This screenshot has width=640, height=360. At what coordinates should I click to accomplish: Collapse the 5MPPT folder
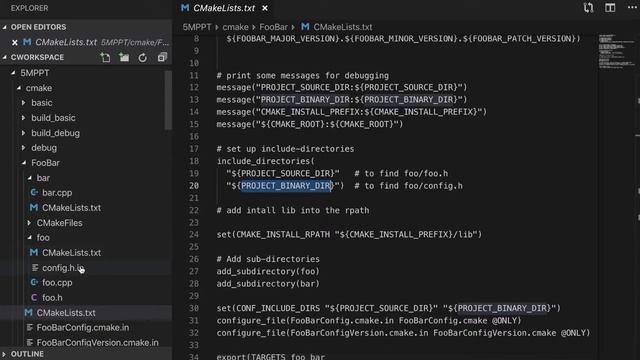pos(13,73)
